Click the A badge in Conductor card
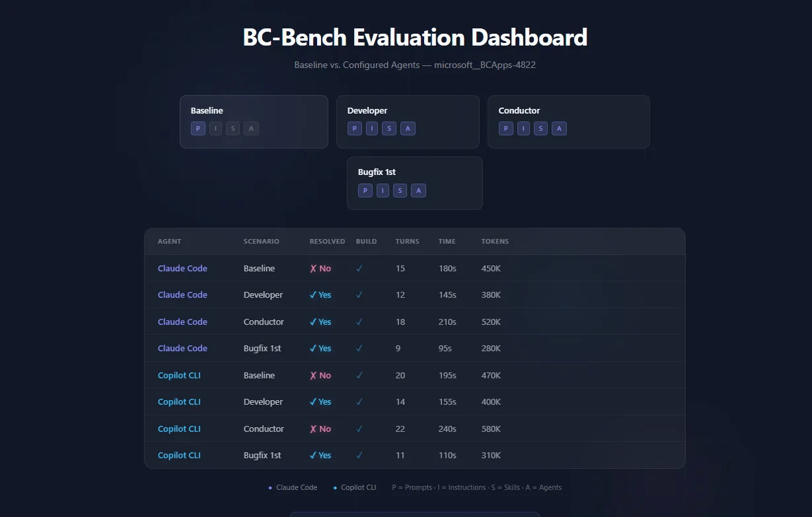The height and width of the screenshot is (517, 812). coord(559,129)
